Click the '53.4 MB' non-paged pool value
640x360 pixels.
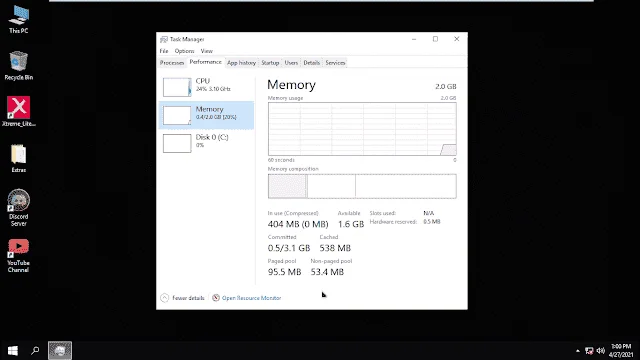tap(327, 272)
